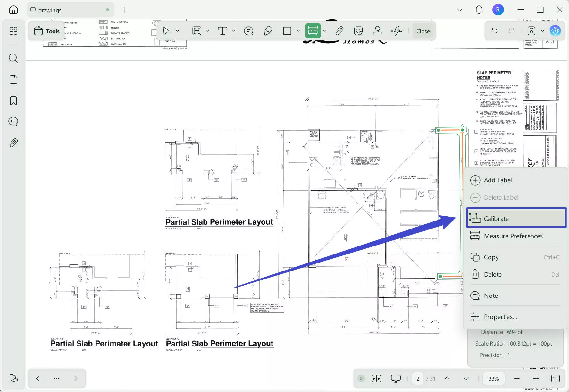Click the zoom in plus button

pos(536,379)
